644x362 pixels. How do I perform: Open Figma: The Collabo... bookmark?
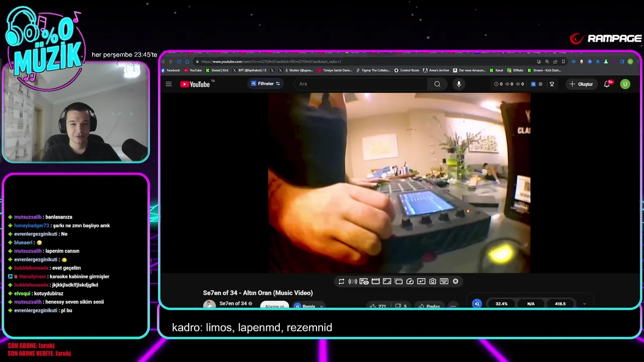pyautogui.click(x=373, y=70)
